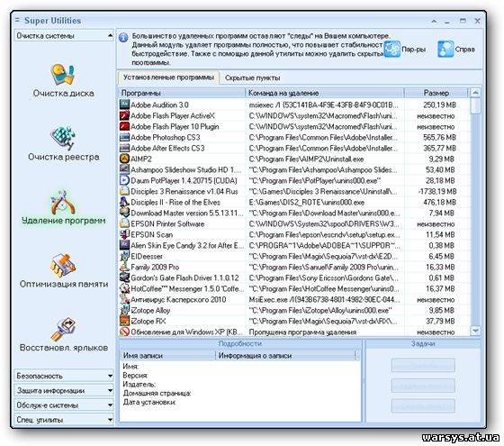Screen dimensions: 504x446
Task: Click the program list scrollbar thumb
Action: [475, 106]
